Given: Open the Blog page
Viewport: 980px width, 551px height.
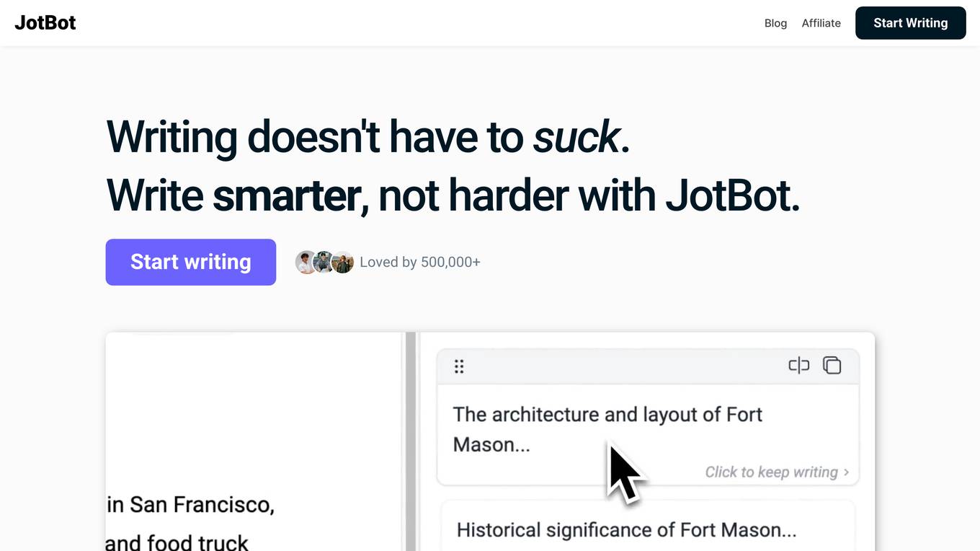Looking at the screenshot, I should coord(775,23).
